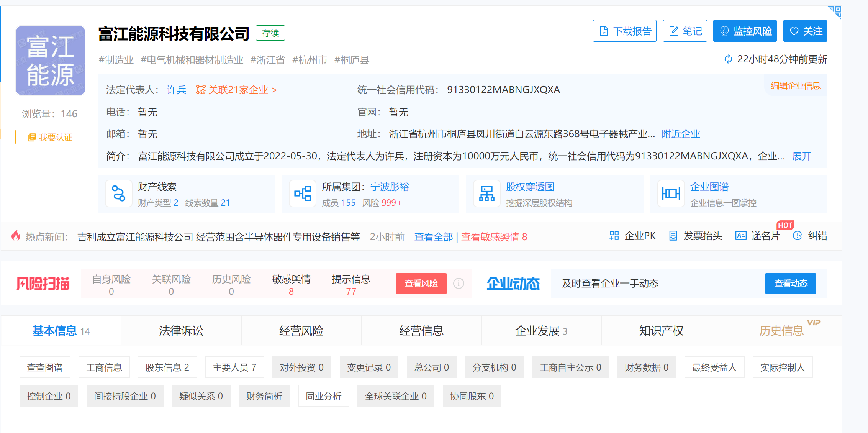Viewport: 868px width, 433px height.
Task: Switch to 经营风险 tab
Action: [x=301, y=331]
